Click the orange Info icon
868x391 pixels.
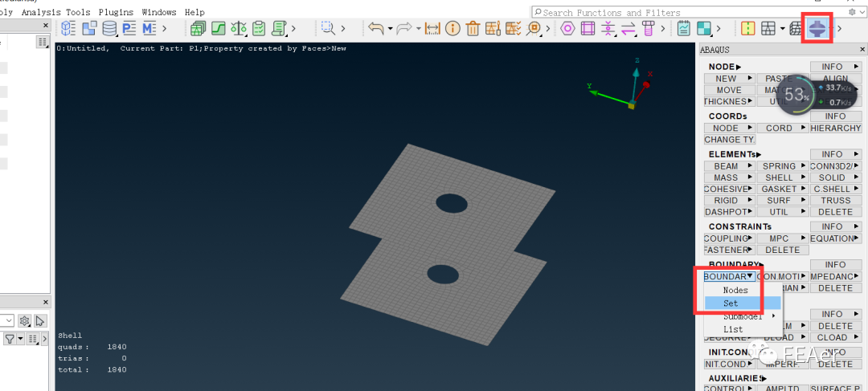[x=452, y=28]
